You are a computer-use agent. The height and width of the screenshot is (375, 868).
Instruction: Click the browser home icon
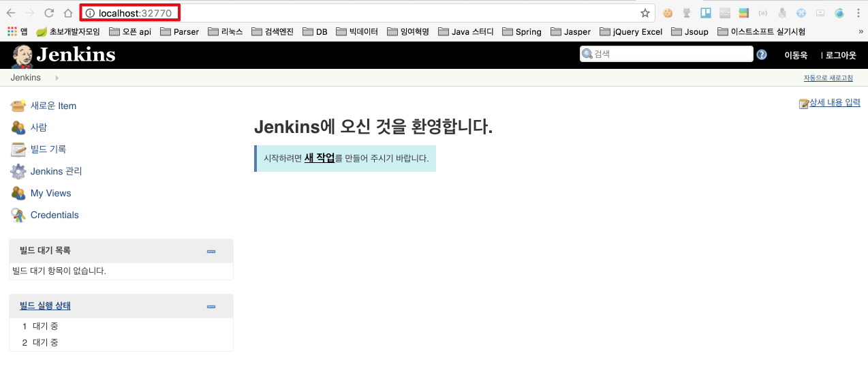(68, 13)
